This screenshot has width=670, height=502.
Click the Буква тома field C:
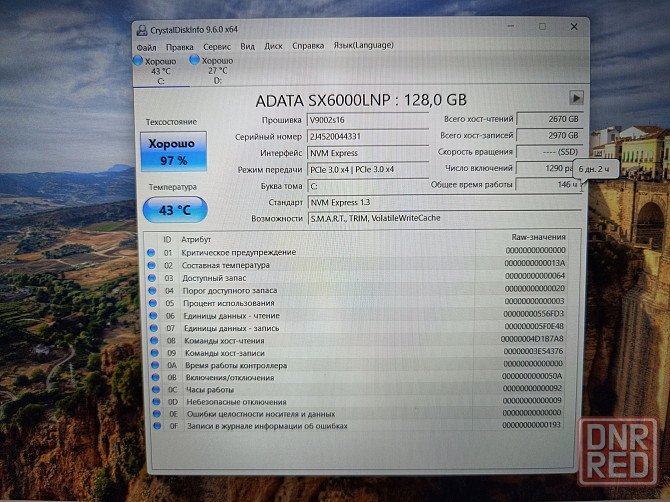click(x=367, y=186)
